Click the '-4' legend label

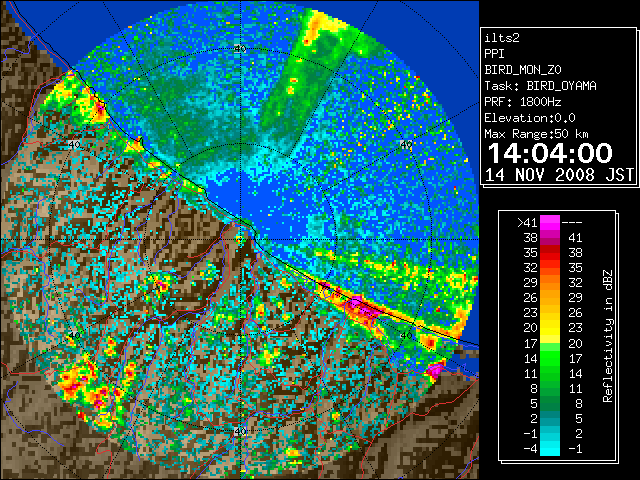click(530, 448)
